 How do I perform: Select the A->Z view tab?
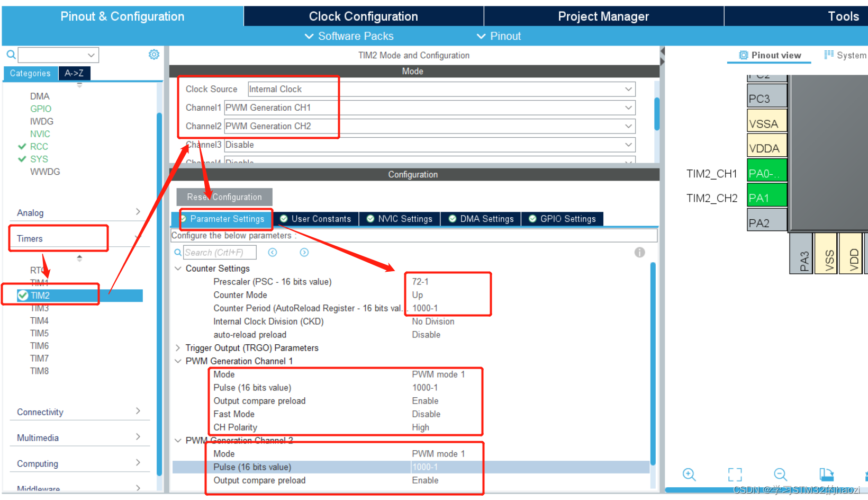click(74, 73)
